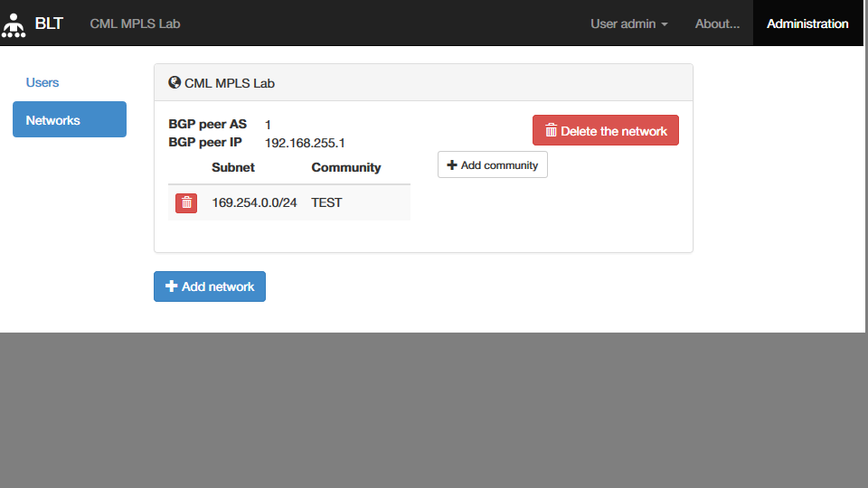
Task: Switch to the Users sidebar section
Action: (x=42, y=82)
